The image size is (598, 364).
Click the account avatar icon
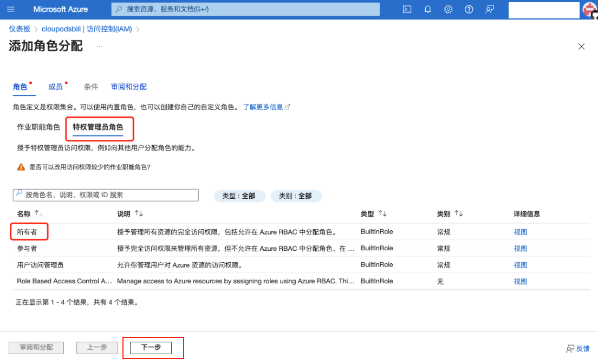click(590, 9)
